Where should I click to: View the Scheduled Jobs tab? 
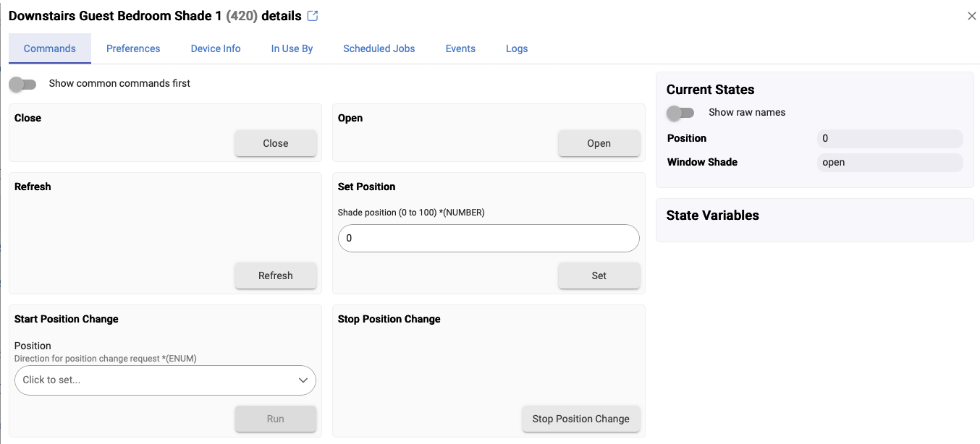(x=379, y=48)
